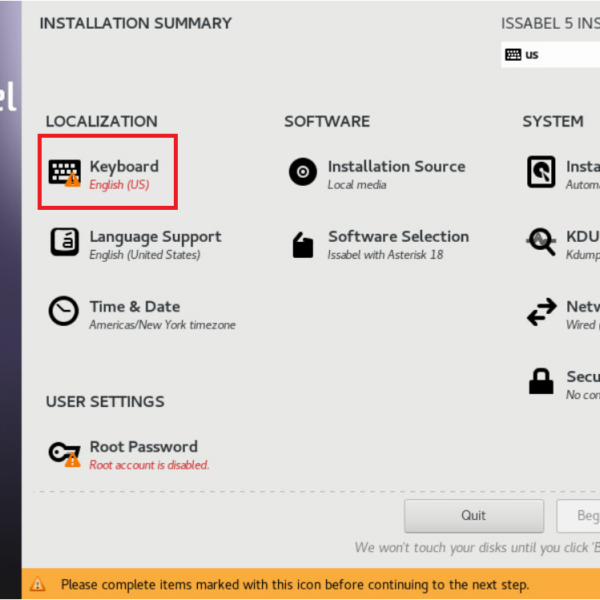Open the Root Password text label
The height and width of the screenshot is (600, 600).
click(x=143, y=446)
